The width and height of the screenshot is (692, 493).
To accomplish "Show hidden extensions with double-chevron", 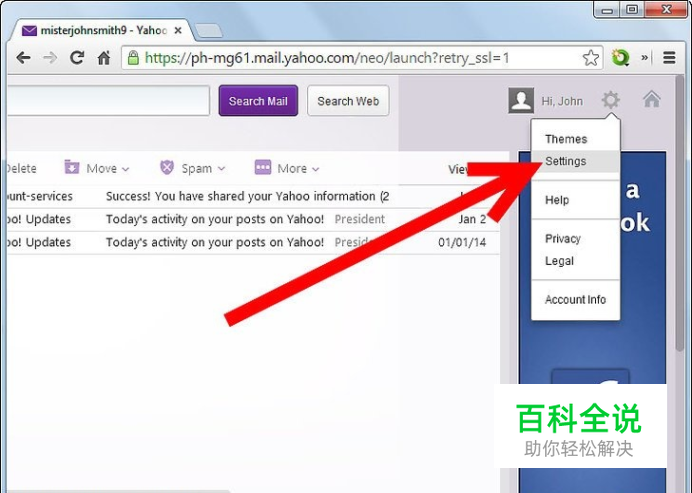I will tap(645, 57).
